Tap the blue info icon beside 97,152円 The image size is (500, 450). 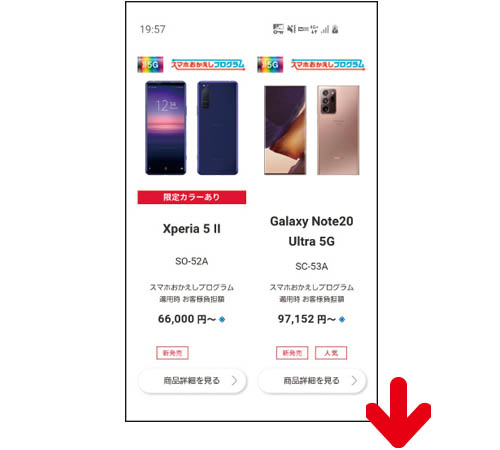coord(342,319)
